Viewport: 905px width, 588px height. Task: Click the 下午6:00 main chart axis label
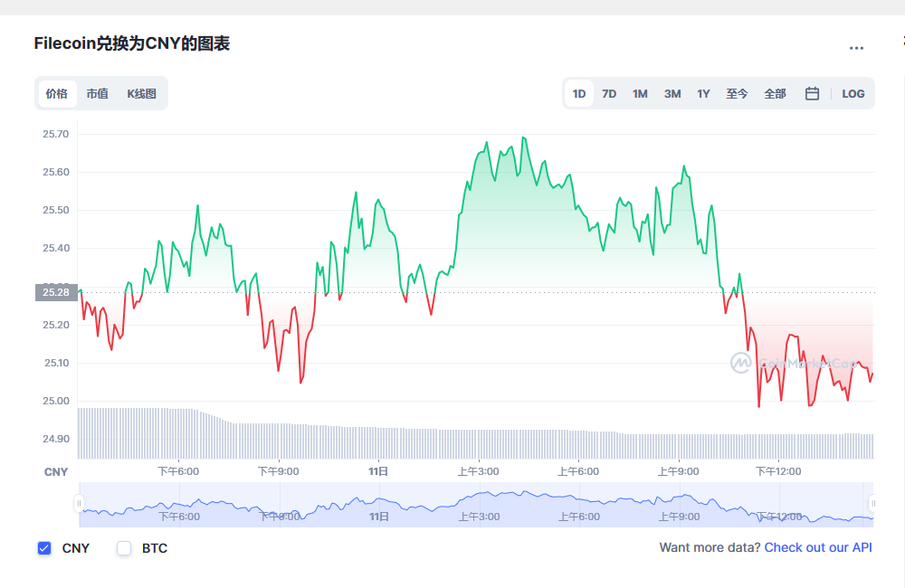tap(178, 471)
